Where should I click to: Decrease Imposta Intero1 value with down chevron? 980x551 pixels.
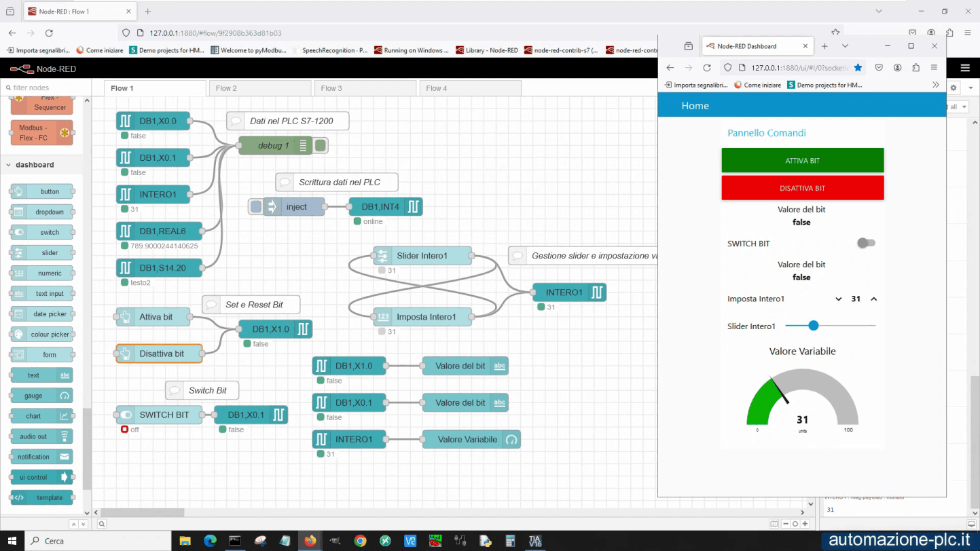click(839, 299)
